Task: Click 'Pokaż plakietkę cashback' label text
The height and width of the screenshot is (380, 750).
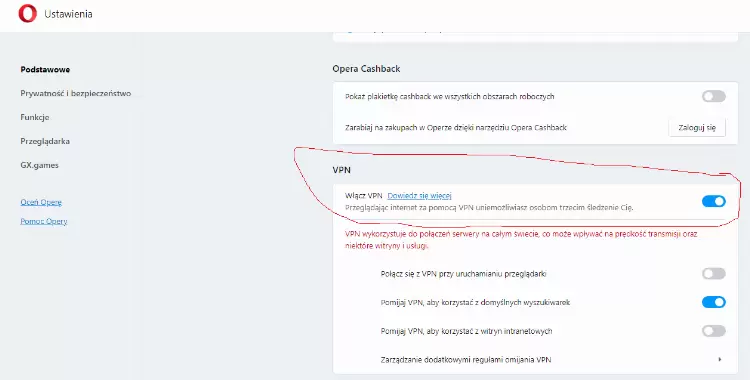Action: [450, 96]
